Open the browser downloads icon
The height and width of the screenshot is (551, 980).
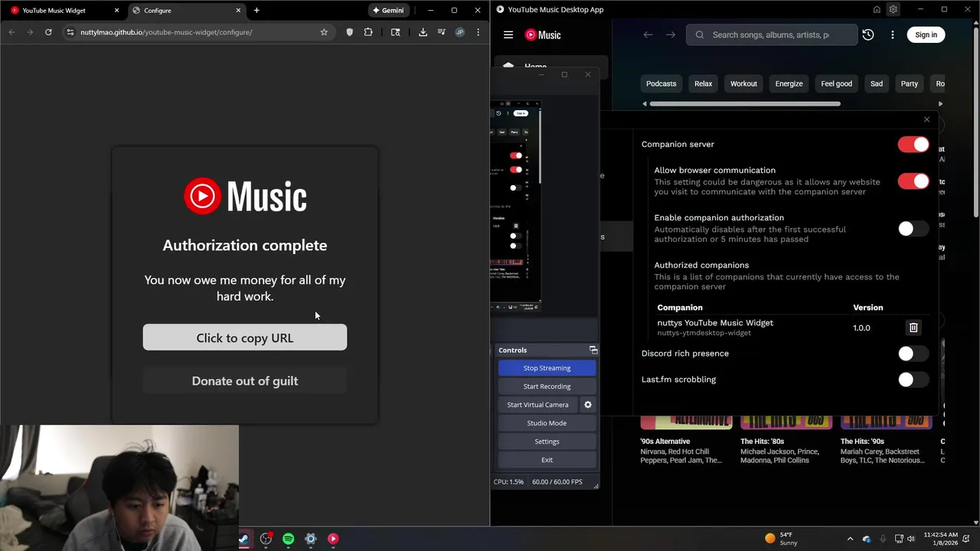[x=423, y=32]
